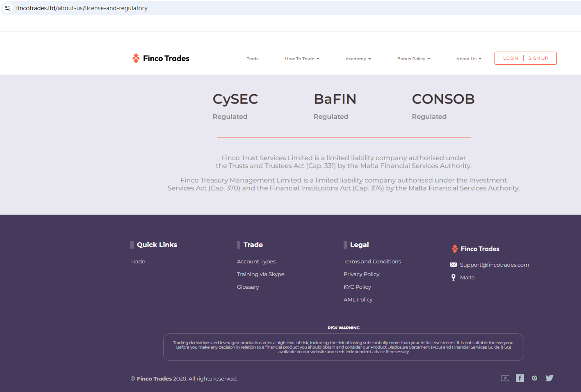Open the Training via Skype link
The height and width of the screenshot is (392, 581).
261,274
